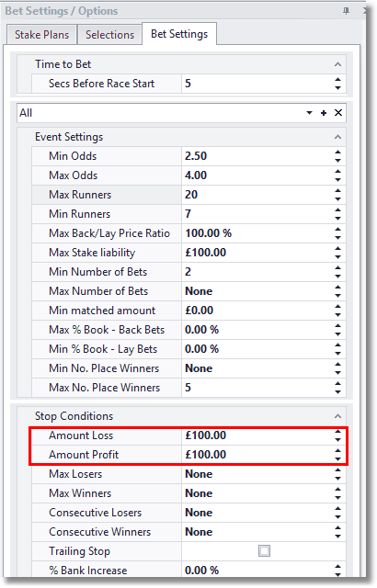Viewport: 377px width, 588px height.
Task: Open the Selections tab
Action: [109, 35]
